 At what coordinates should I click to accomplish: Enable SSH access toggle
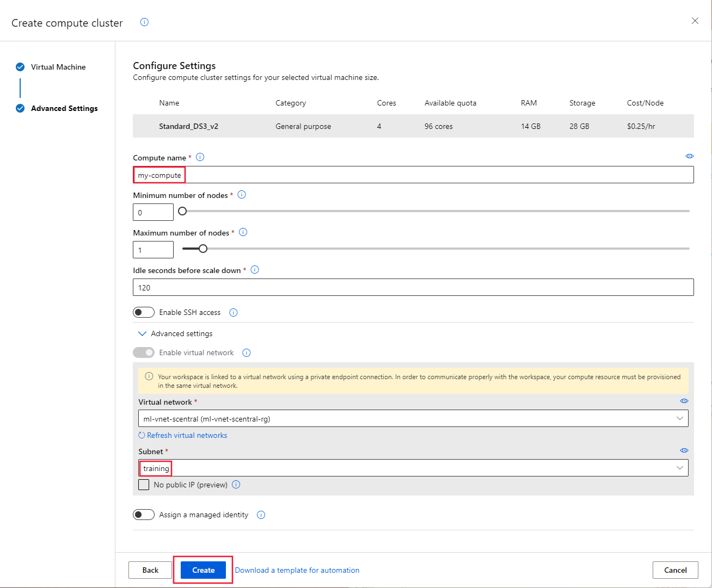pyautogui.click(x=144, y=312)
